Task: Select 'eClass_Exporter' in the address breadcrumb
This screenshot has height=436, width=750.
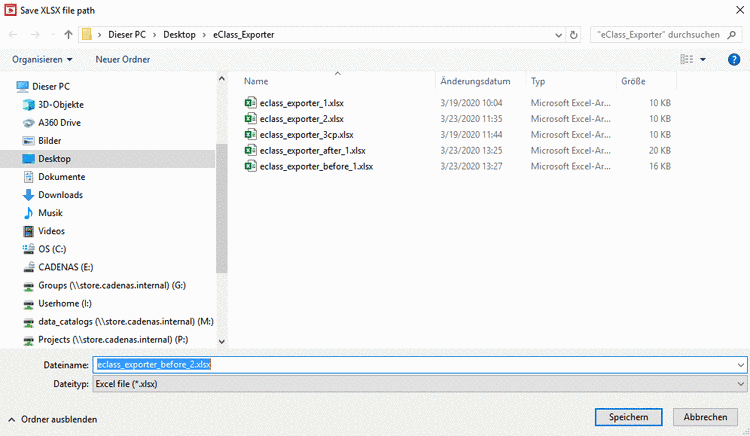Action: [243, 34]
